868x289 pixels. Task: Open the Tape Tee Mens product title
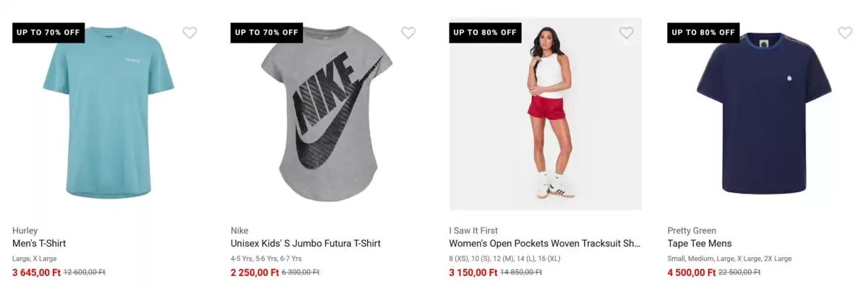pyautogui.click(x=700, y=243)
